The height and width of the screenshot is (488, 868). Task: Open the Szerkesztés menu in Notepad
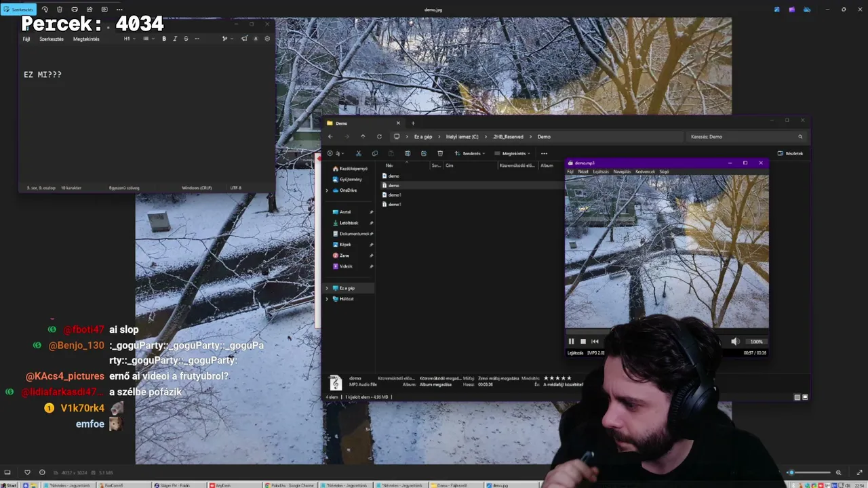pos(52,39)
